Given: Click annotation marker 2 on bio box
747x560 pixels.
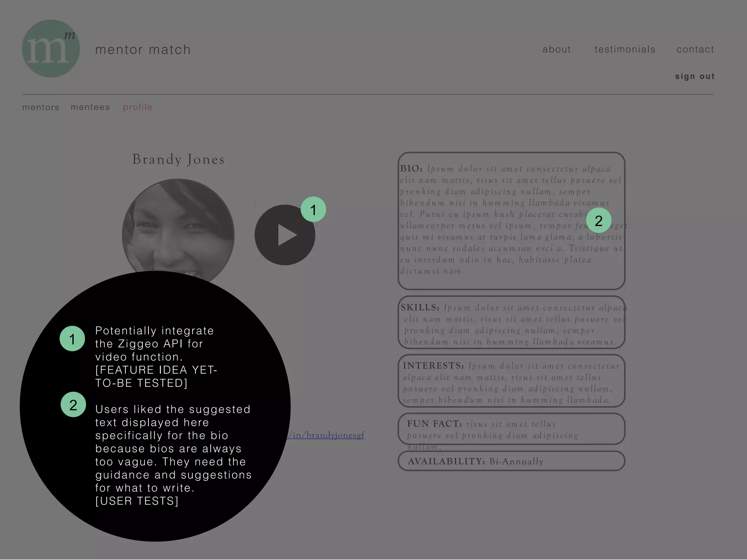Looking at the screenshot, I should (599, 221).
